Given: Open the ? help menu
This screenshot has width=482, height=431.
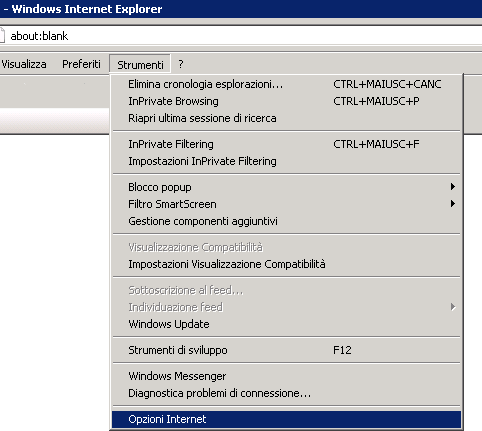Looking at the screenshot, I should click(181, 64).
